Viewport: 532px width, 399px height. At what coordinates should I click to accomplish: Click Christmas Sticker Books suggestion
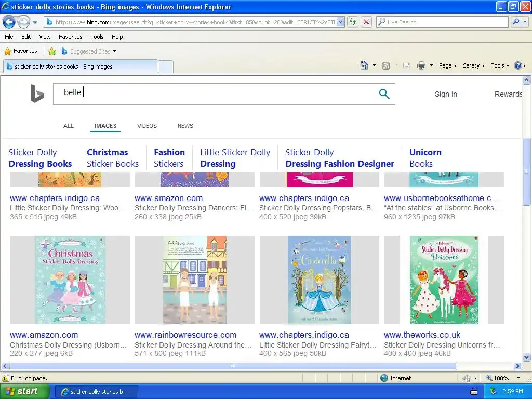(113, 158)
